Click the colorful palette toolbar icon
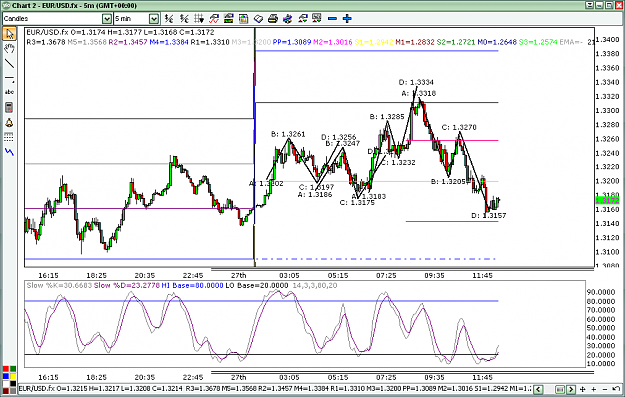This screenshot has width=625, height=397. pos(287,18)
